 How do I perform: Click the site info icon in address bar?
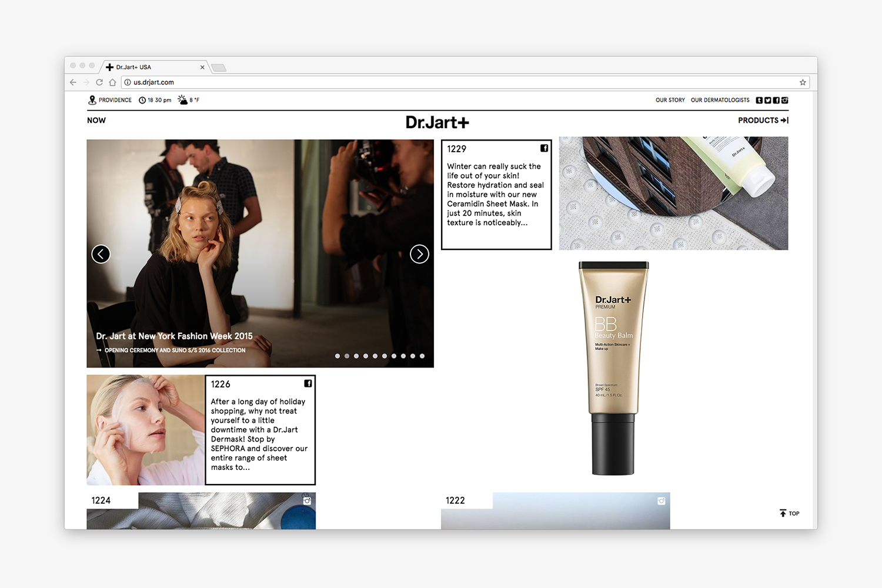coord(128,82)
